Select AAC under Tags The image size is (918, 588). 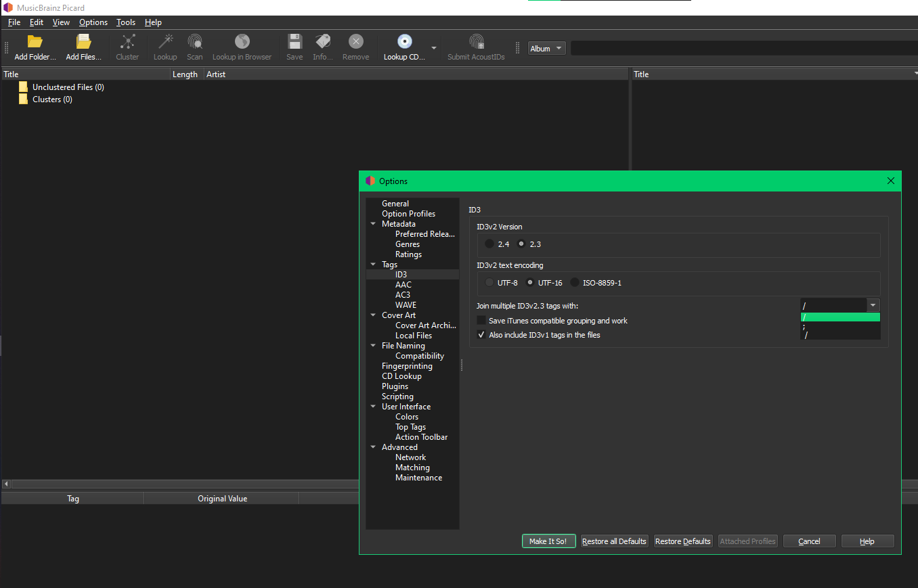coord(403,285)
